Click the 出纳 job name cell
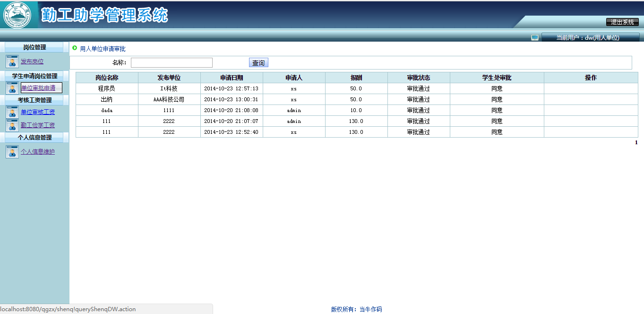The height and width of the screenshot is (314, 644). click(x=107, y=99)
